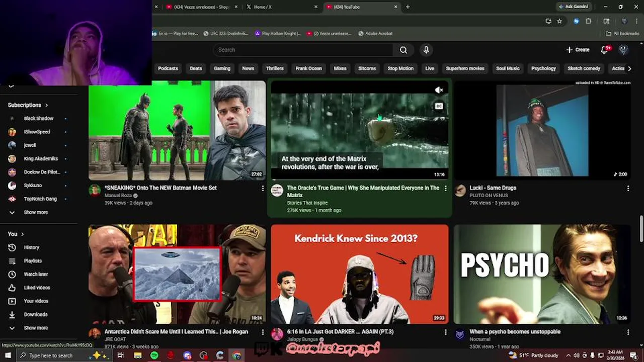Open Watch later in the sidebar
This screenshot has height=362, width=644.
pos(36,274)
